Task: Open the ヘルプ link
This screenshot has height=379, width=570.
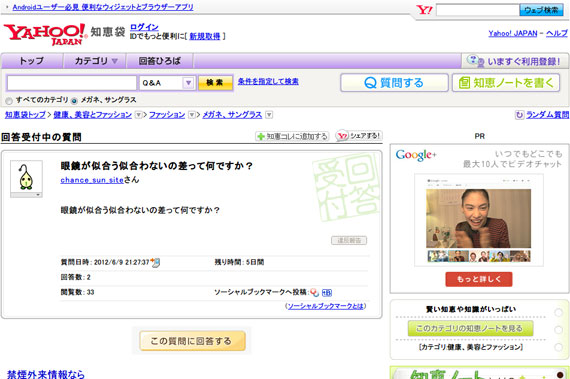Action: point(556,33)
